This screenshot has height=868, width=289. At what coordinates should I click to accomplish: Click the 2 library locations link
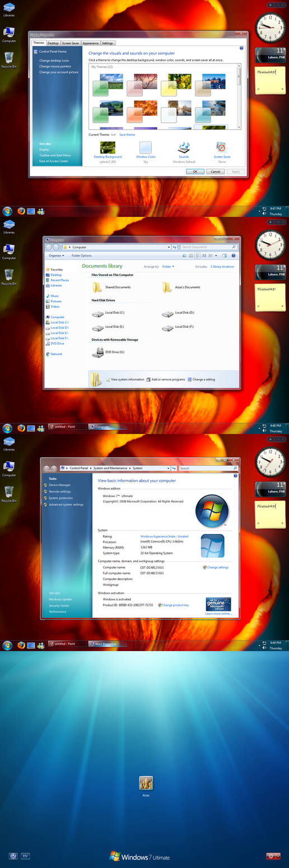222,267
